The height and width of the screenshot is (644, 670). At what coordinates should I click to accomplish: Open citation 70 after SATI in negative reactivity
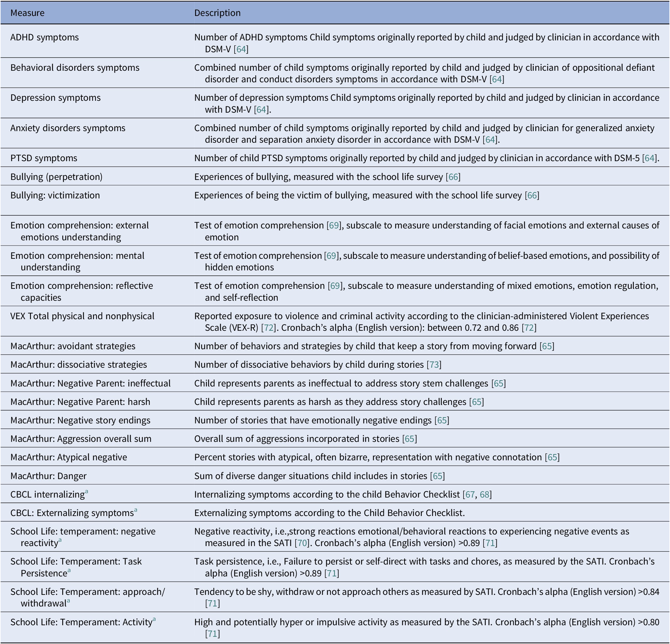point(302,543)
